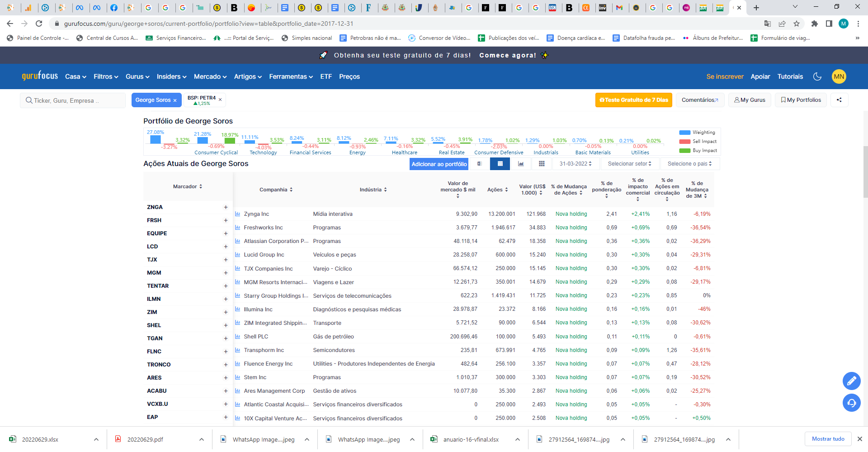Click Comece agora! banner link
This screenshot has width=868, height=452.
tap(508, 55)
